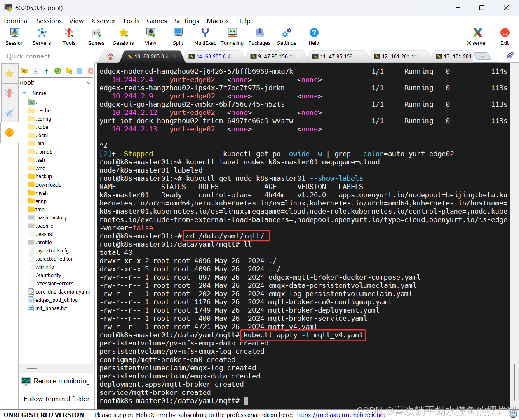
Task: Open the Help menu
Action: point(243,21)
